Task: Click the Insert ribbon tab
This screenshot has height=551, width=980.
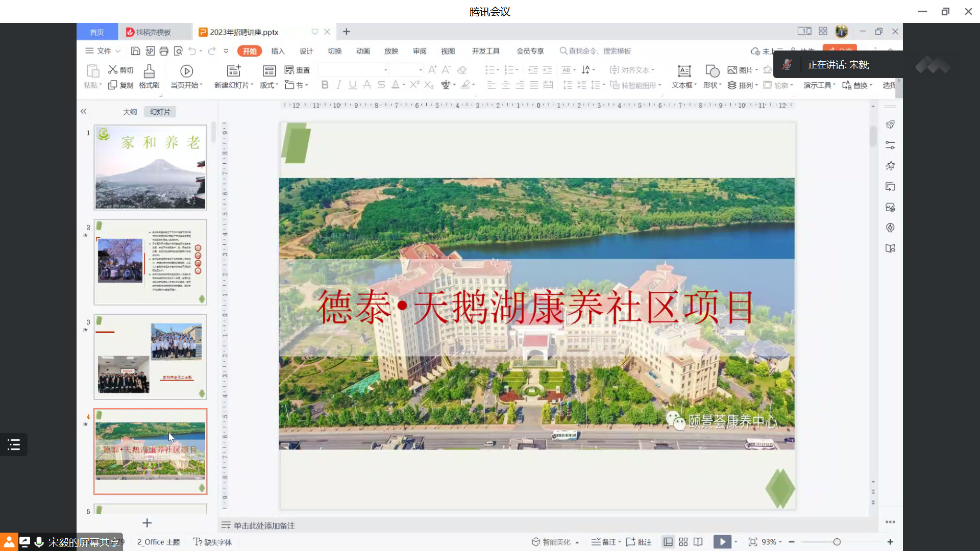Action: pos(277,51)
